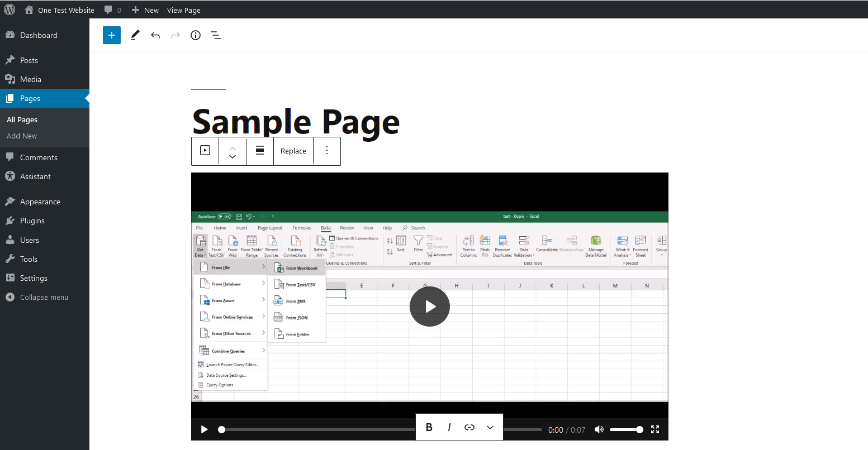Viewport: 868px width, 450px height.
Task: Move block down with the down chevron
Action: (233, 157)
